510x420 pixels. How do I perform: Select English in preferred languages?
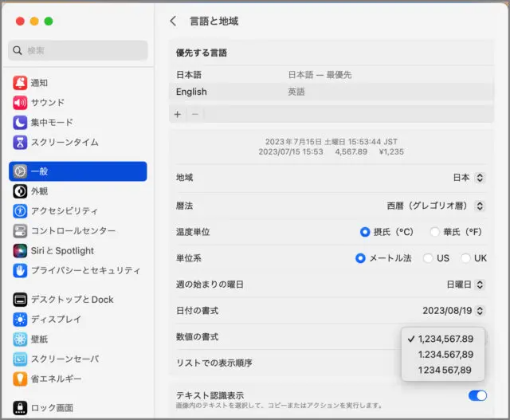(331, 92)
